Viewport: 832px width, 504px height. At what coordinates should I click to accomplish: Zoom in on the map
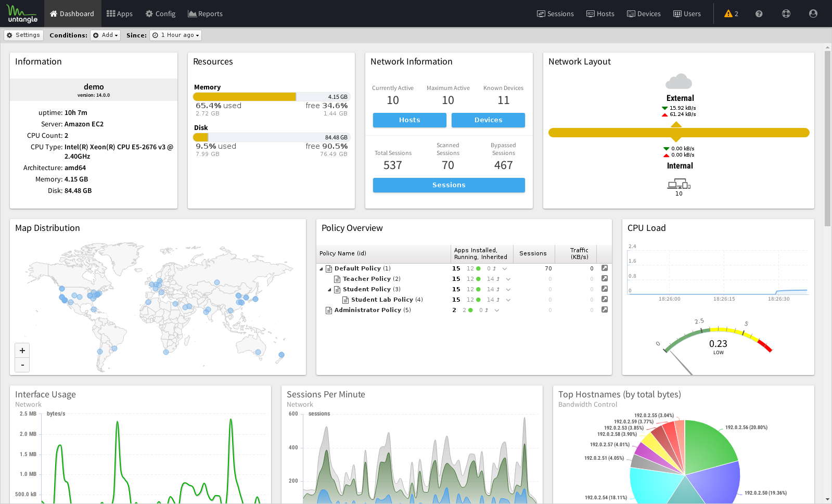pos(22,351)
